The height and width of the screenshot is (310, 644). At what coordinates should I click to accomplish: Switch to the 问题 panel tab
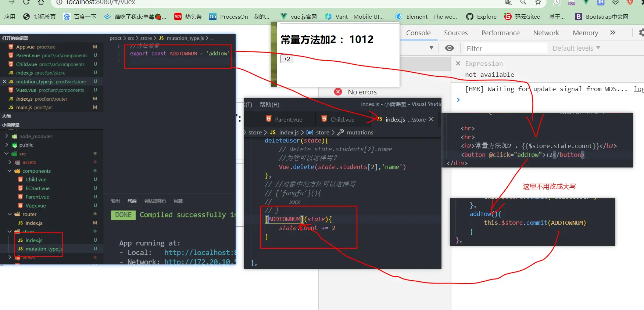(x=178, y=201)
